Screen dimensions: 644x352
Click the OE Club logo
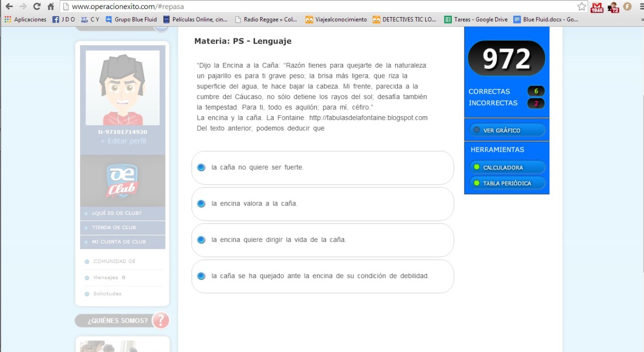(x=122, y=181)
